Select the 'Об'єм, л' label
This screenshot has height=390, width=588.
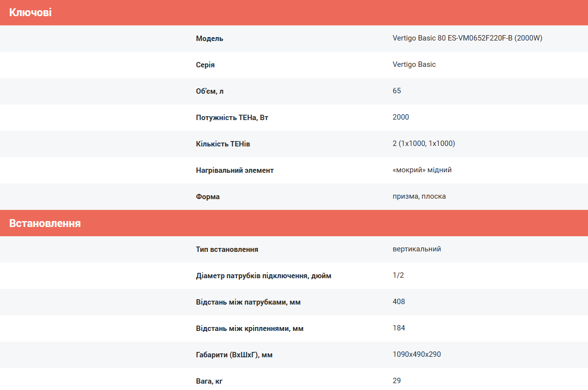(x=210, y=91)
